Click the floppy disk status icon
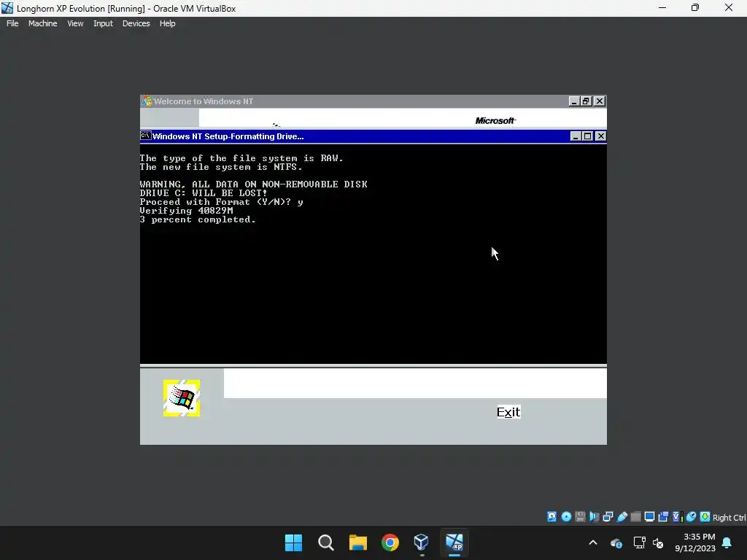747x560 pixels. (x=580, y=517)
